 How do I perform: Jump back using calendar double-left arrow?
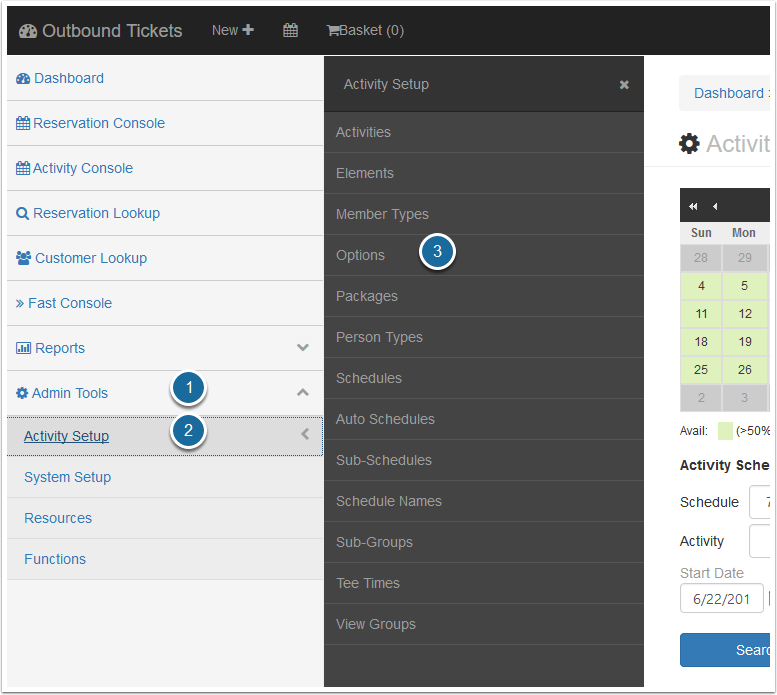(x=694, y=206)
